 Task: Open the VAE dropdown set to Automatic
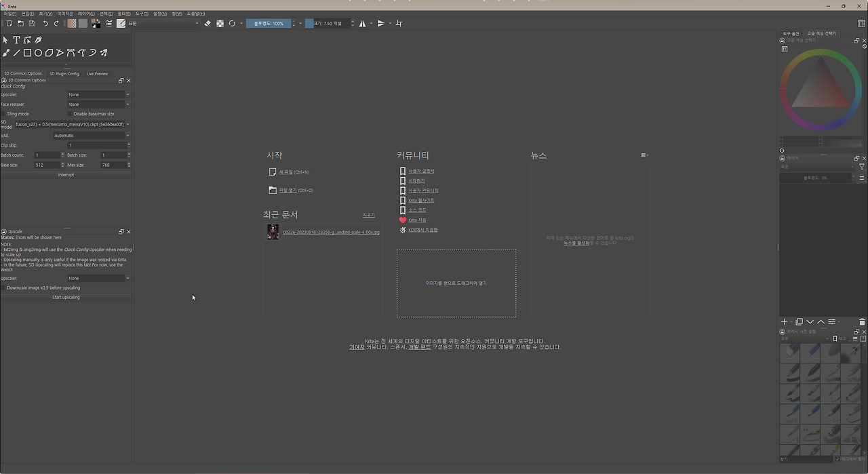92,136
